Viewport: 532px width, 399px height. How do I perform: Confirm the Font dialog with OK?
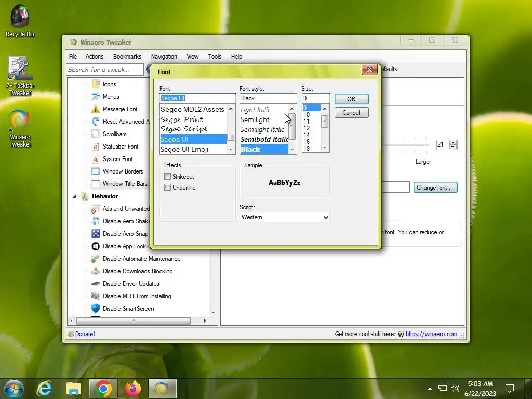tap(352, 99)
